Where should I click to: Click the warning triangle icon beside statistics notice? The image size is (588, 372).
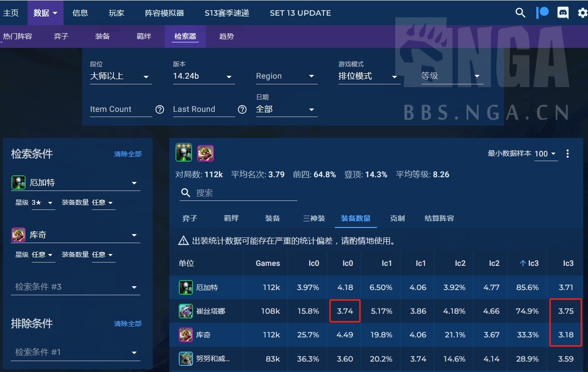pyautogui.click(x=184, y=241)
